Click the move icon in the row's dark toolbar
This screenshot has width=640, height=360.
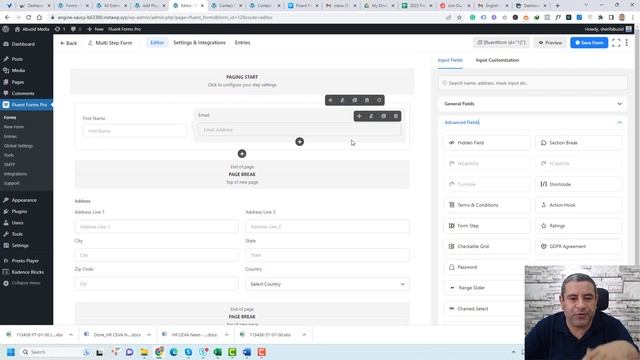pos(330,100)
